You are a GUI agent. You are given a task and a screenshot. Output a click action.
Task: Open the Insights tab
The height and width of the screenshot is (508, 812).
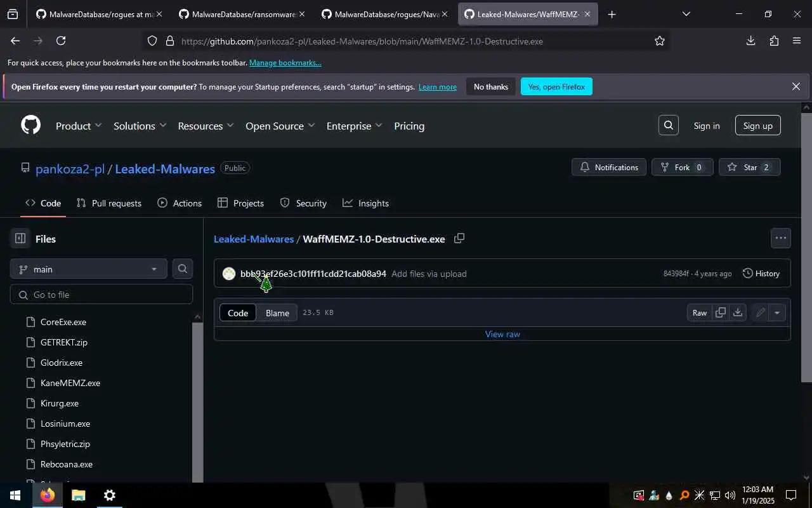click(x=365, y=203)
